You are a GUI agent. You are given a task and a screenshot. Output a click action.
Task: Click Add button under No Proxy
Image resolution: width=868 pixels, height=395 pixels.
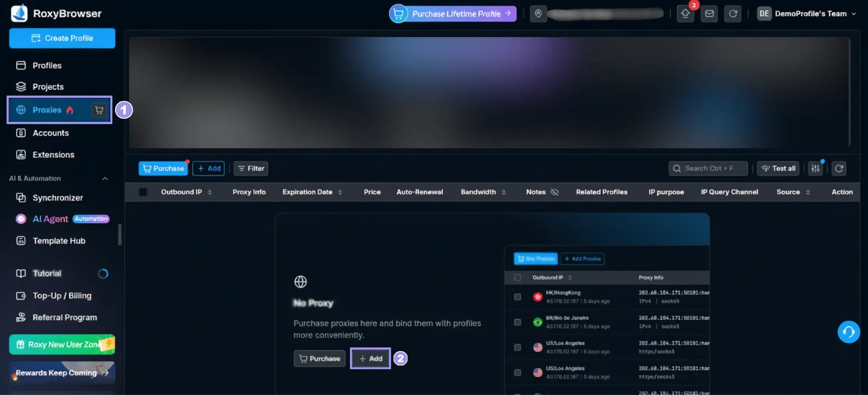(370, 358)
